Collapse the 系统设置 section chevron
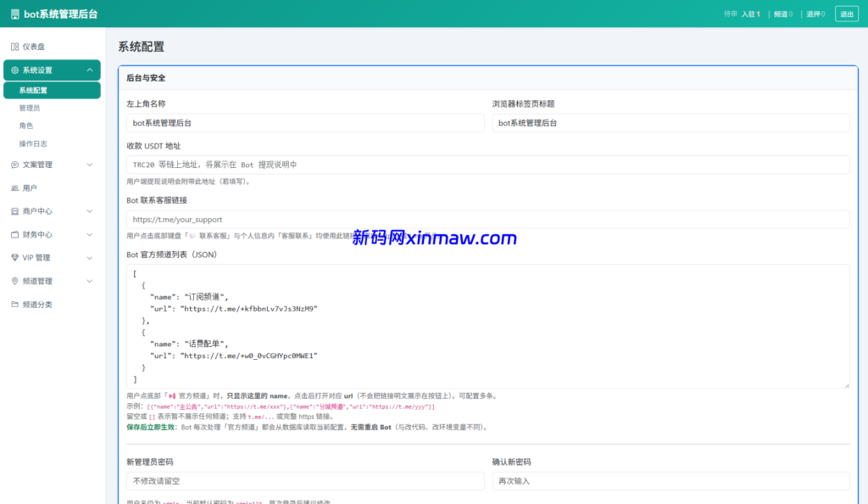Viewport: 868px width, 504px height. (x=89, y=70)
